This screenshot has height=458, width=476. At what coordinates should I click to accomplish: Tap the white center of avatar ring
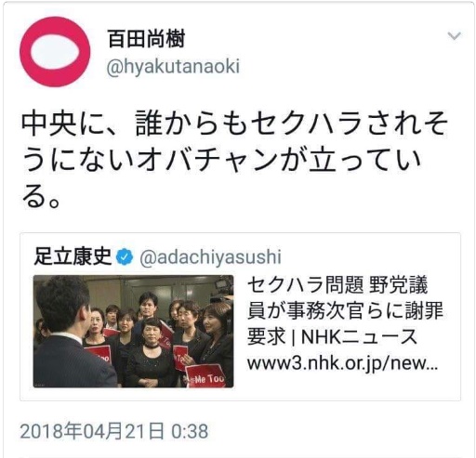coord(55,52)
